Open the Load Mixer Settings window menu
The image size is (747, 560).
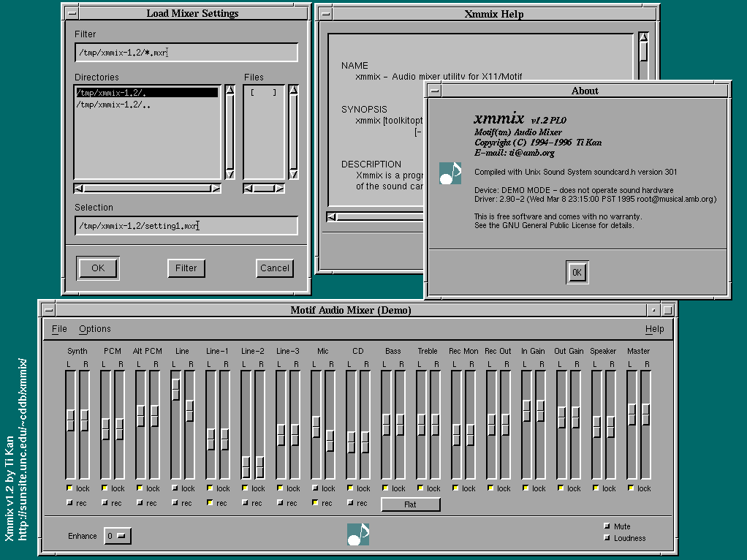point(69,13)
